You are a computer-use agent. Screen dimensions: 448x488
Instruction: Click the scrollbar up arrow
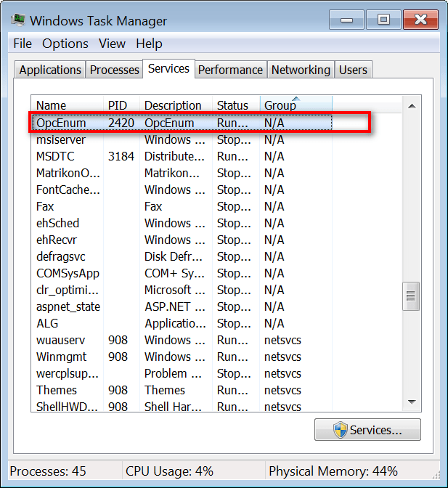tap(412, 106)
